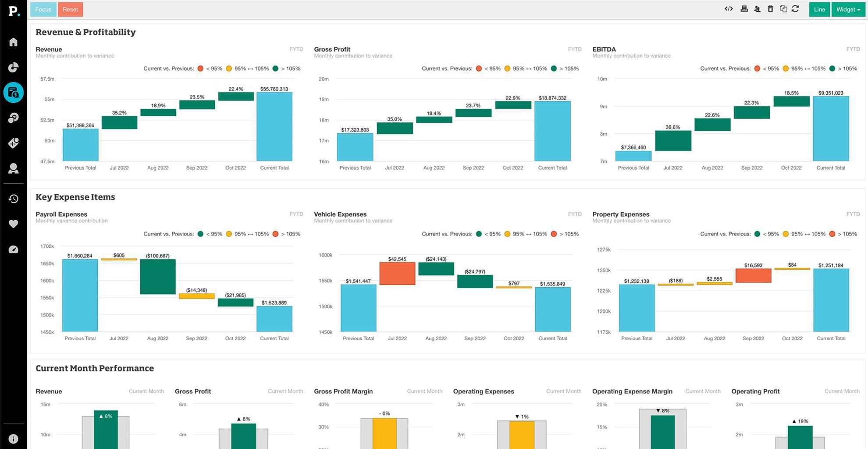The image size is (868, 449).
Task: Toggle the Focus button
Action: point(43,9)
